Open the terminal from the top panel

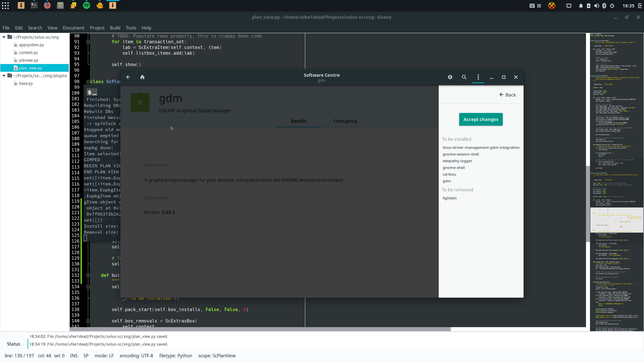tap(34, 5)
